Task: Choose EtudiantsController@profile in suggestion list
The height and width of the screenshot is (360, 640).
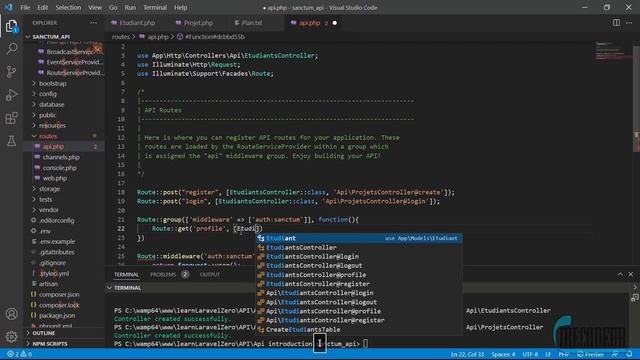Action: pos(359,275)
